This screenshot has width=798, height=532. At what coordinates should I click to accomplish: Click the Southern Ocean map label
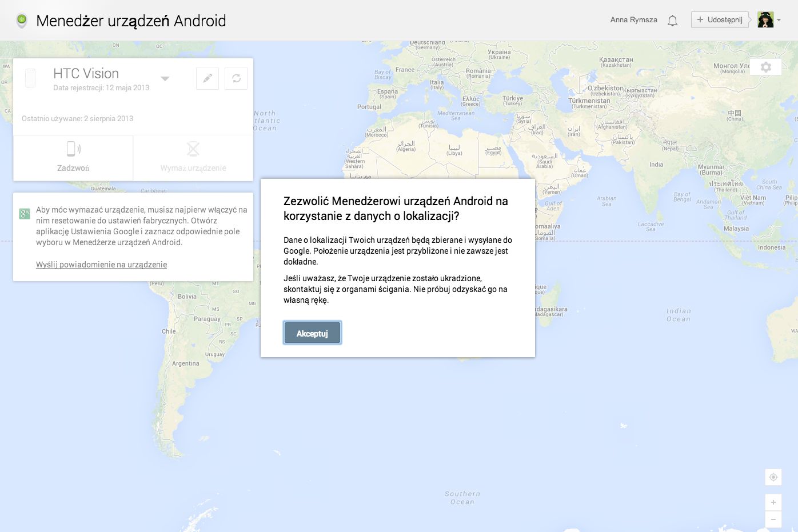(462, 498)
